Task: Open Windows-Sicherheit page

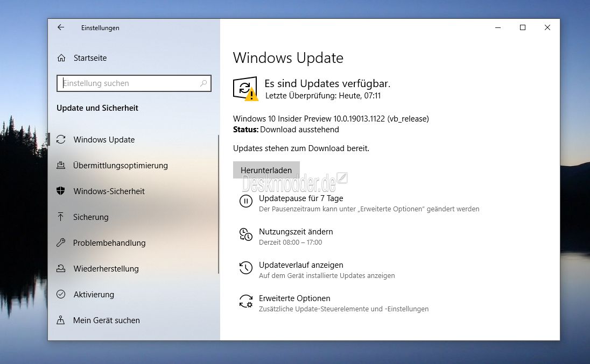Action: [x=109, y=191]
